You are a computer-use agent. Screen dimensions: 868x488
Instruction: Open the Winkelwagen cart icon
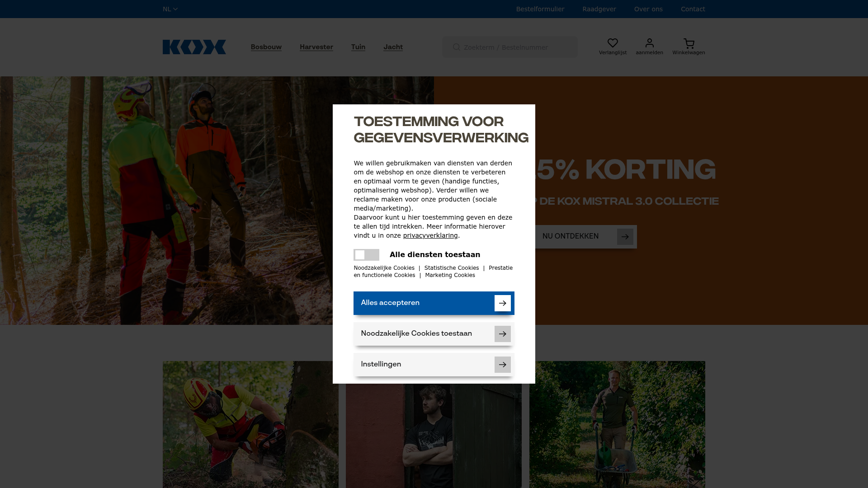pyautogui.click(x=689, y=43)
